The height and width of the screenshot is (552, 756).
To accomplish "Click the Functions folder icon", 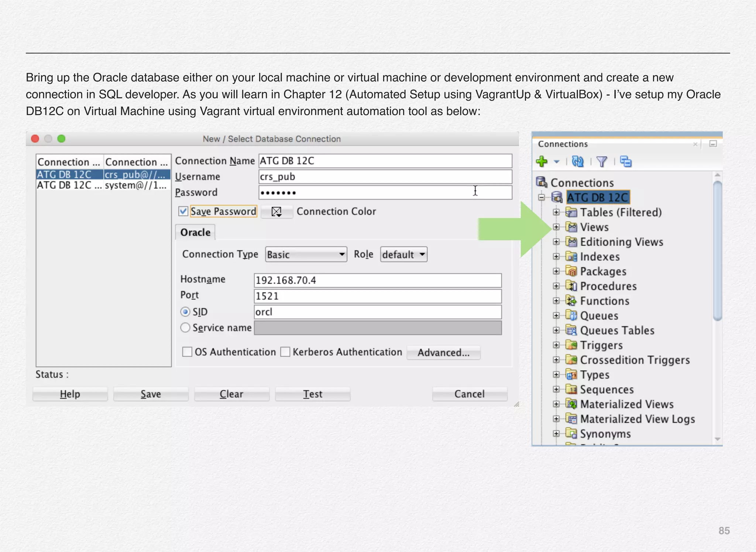I will [x=571, y=301].
